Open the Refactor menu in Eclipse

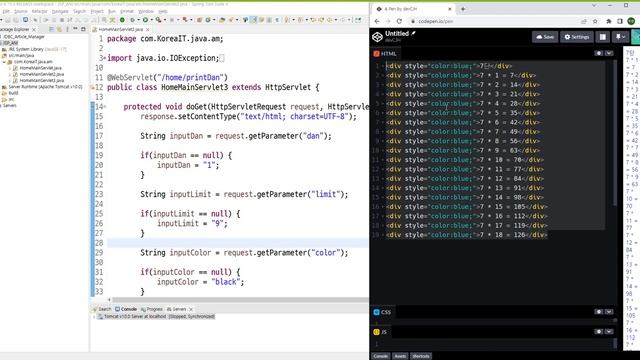coord(40,11)
